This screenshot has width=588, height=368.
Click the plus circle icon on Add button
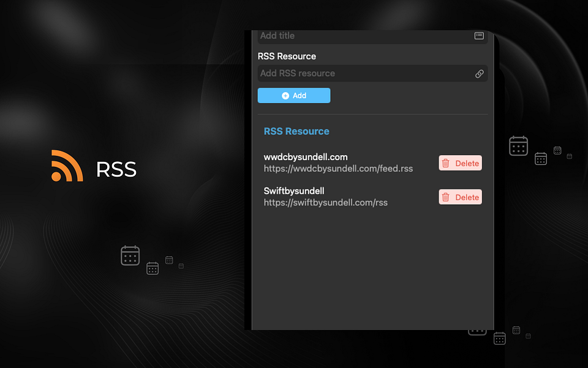[285, 96]
